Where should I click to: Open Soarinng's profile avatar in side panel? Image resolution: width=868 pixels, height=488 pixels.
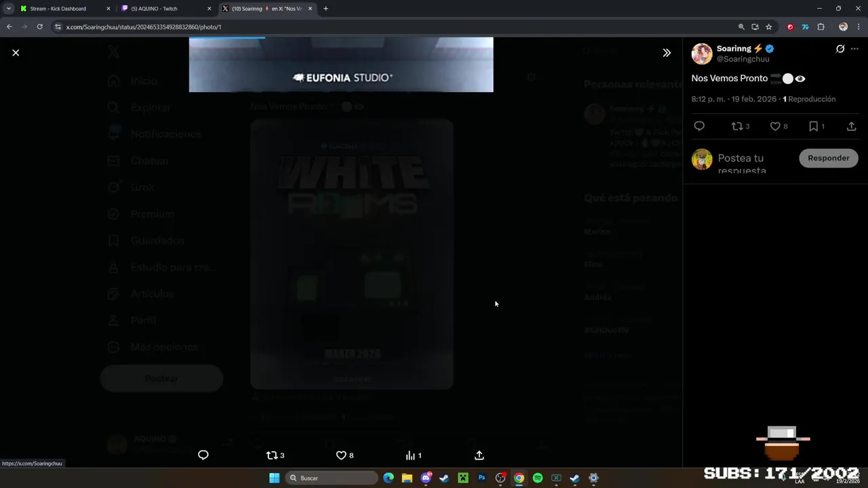[x=702, y=54]
